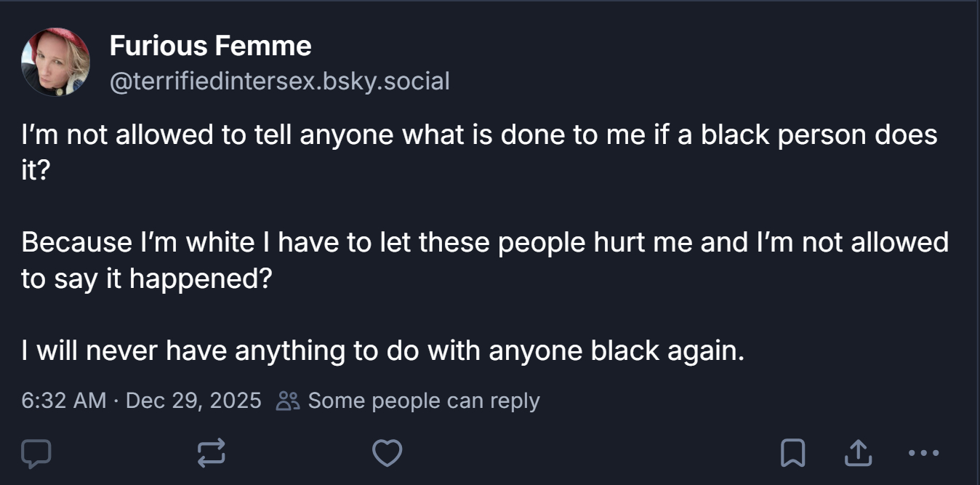Open the three-dot more options menu
The image size is (980, 485).
(923, 454)
